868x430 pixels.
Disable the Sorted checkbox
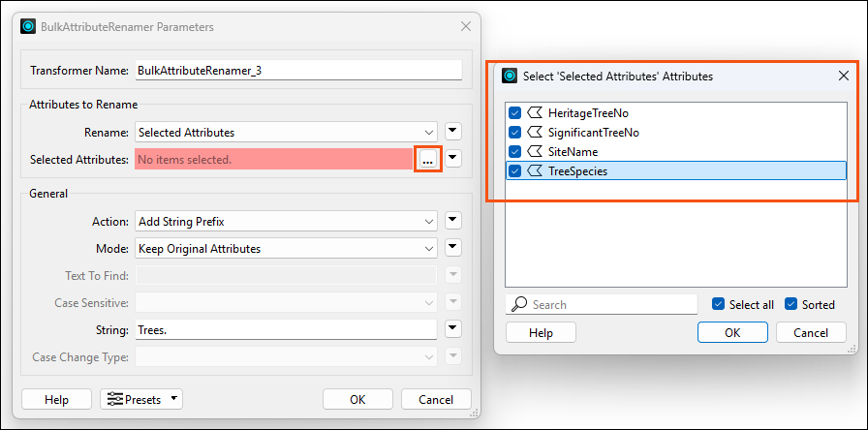coord(791,304)
